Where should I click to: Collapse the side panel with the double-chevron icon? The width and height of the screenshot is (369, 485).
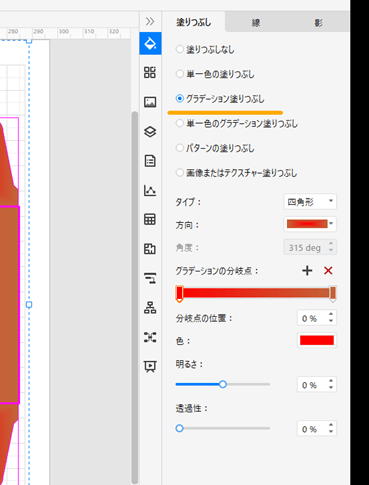150,22
